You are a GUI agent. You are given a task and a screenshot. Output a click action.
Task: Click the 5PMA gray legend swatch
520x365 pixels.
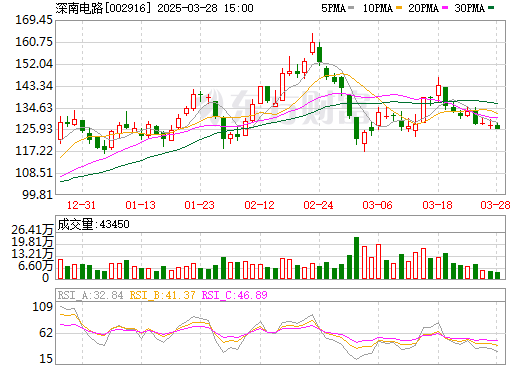pyautogui.click(x=351, y=8)
